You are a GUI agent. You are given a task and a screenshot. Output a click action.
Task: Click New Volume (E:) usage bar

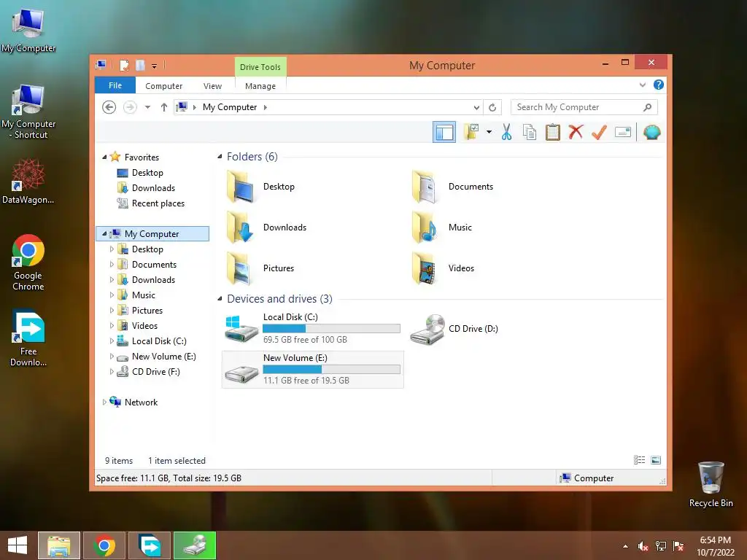pyautogui.click(x=332, y=369)
